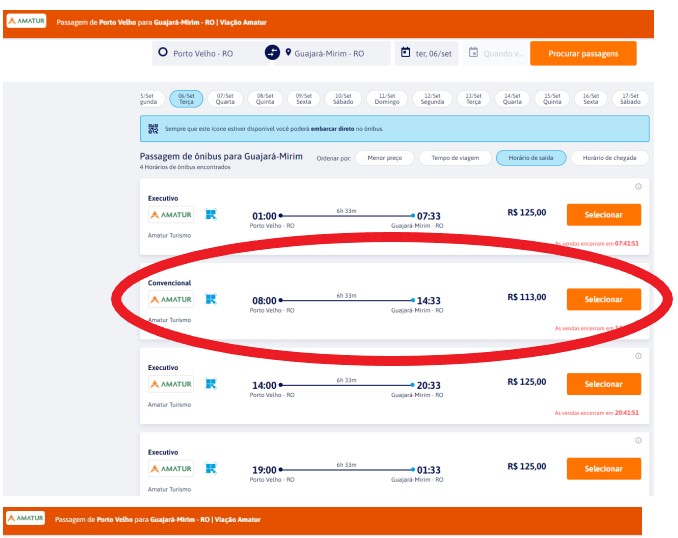Open the return date picker field

(x=494, y=53)
